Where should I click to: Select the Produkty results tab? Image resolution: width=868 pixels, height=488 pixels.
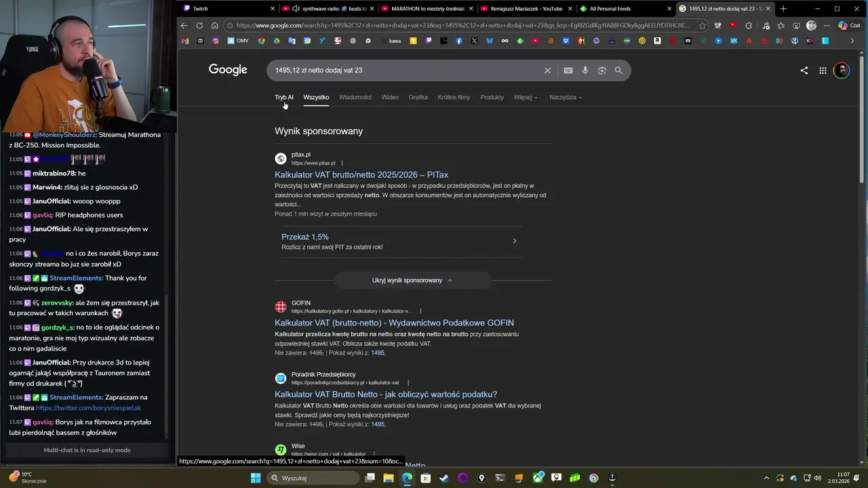[492, 97]
